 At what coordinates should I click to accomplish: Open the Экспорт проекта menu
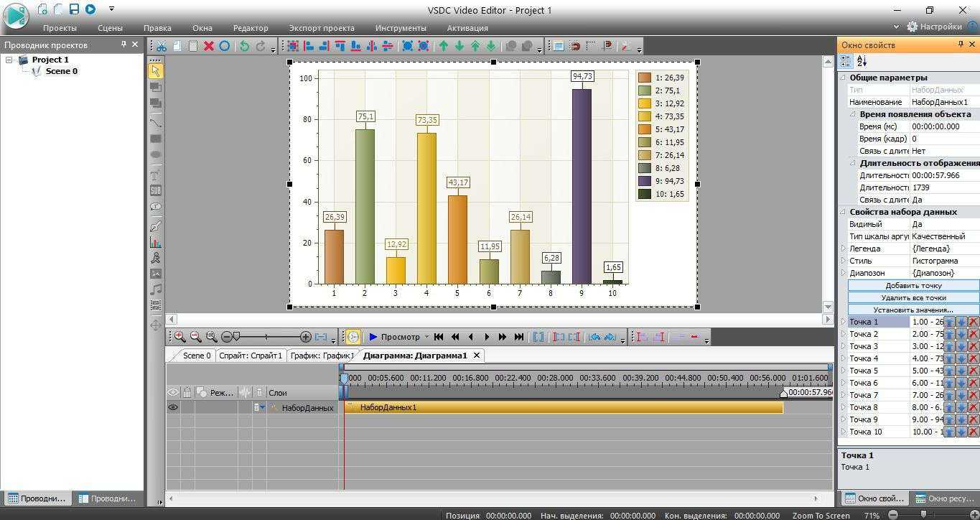(x=322, y=28)
